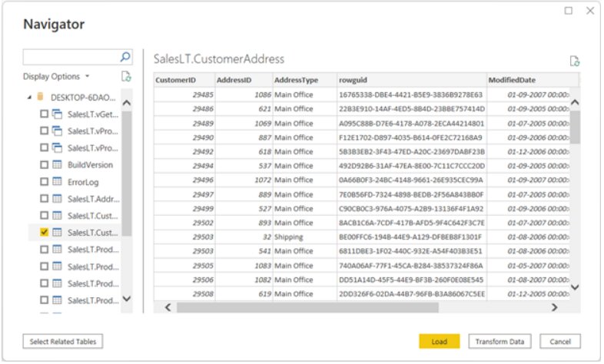This screenshot has width=604, height=364.
Task: Click the table icon next to ErrorLog
Action: [57, 181]
